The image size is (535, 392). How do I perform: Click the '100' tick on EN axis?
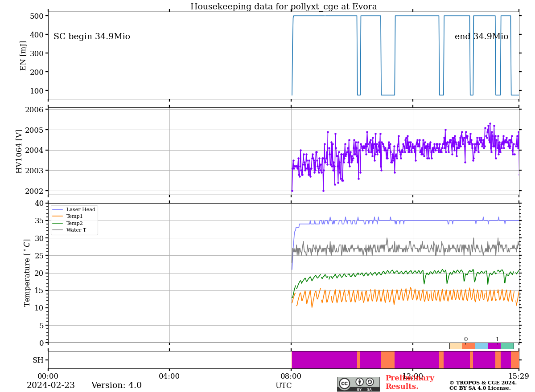tap(37, 91)
